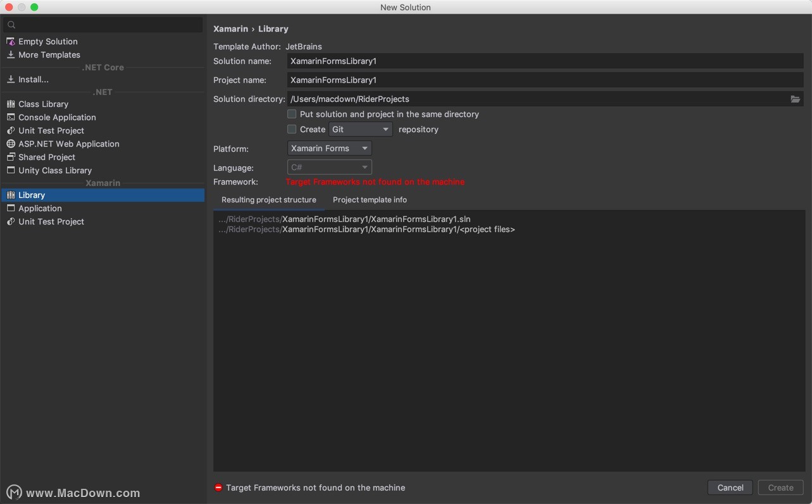Click the <project files> path line
This screenshot has width=812, height=504.
[x=366, y=230]
